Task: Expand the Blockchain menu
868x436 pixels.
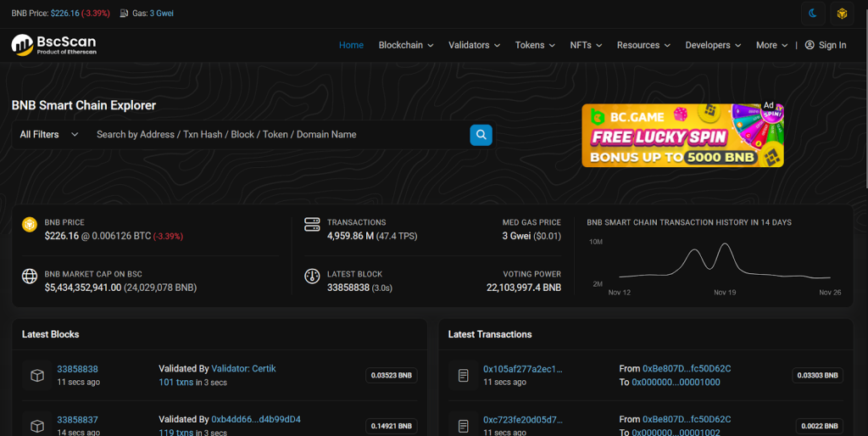Action: tap(405, 45)
